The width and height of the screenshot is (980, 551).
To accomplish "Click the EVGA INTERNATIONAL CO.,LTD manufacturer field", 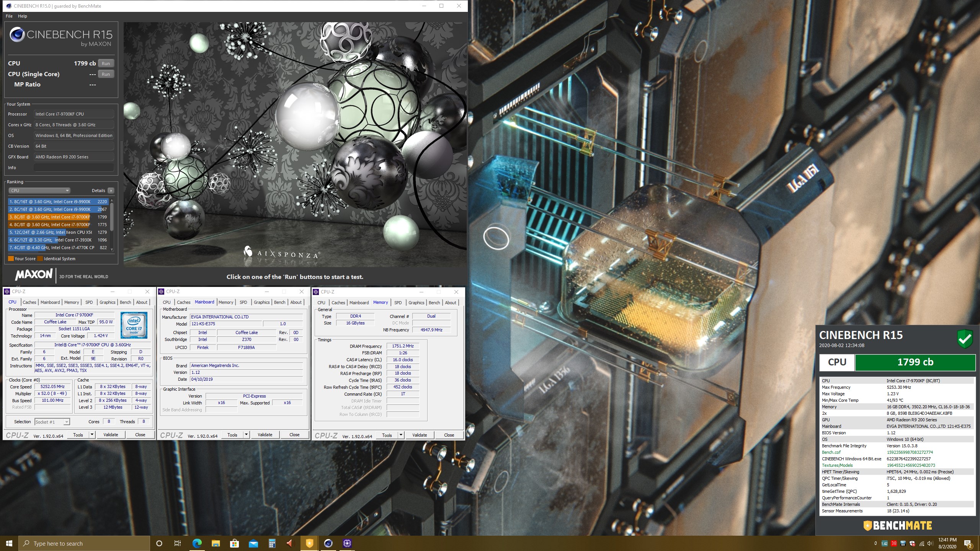I will click(x=246, y=317).
